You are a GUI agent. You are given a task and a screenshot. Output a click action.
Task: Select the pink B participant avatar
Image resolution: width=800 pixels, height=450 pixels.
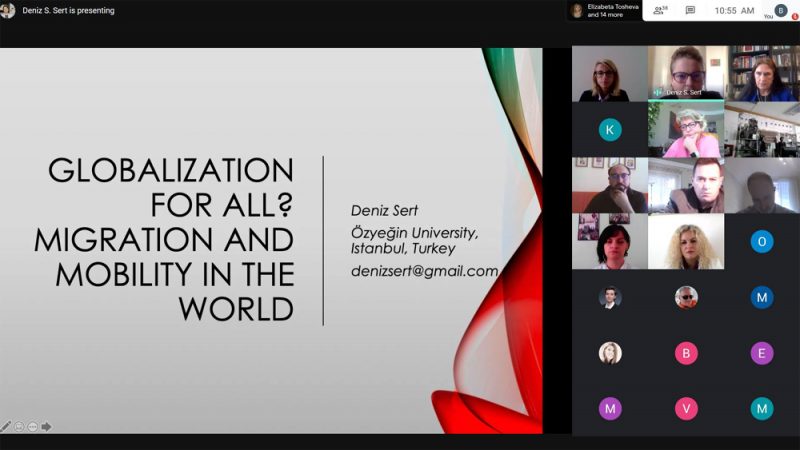[x=686, y=353]
